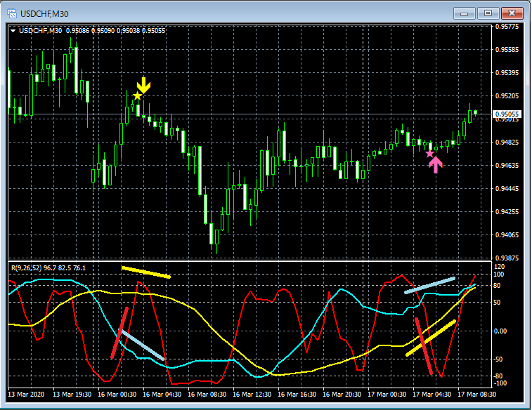Click the 13 Mar 19:30 time label

coord(72,395)
